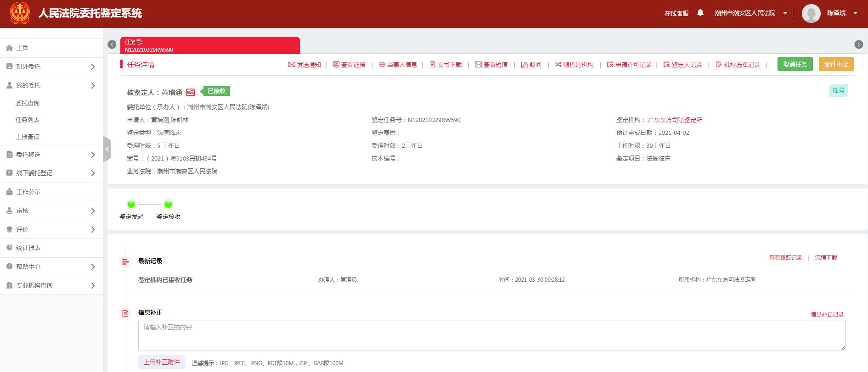The image size is (868, 372).
Task: Click the 评价 sidebar icon
Action: (9, 229)
